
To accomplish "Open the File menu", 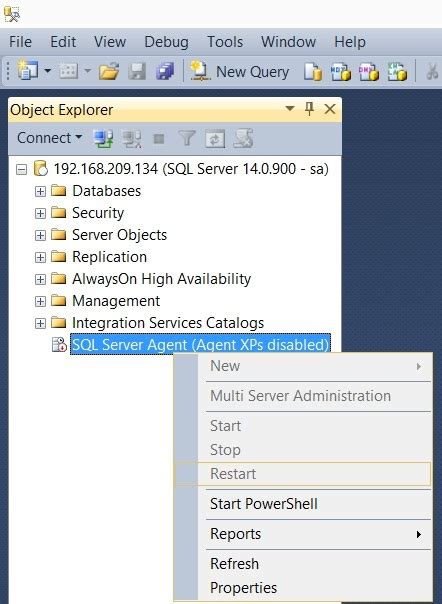I will [20, 42].
